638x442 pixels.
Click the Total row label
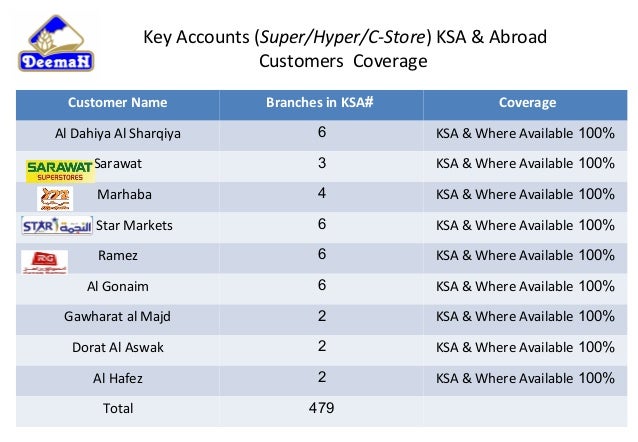(118, 408)
